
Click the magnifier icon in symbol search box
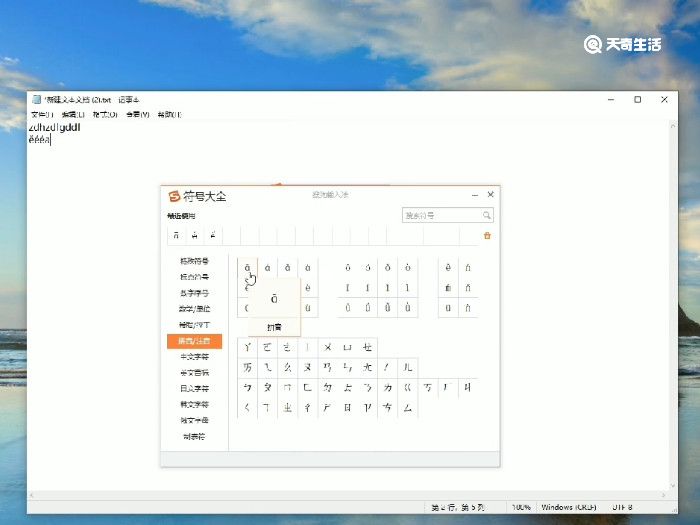click(x=487, y=215)
